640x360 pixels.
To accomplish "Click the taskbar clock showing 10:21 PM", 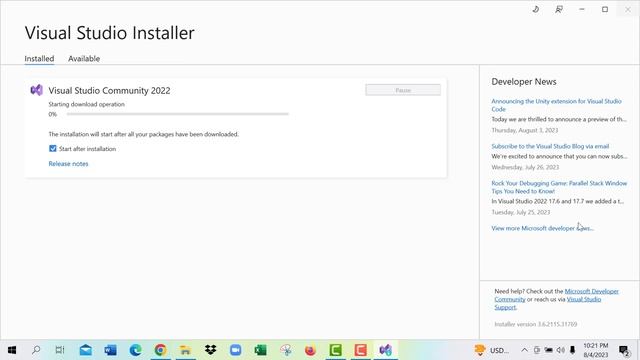I will [596, 350].
